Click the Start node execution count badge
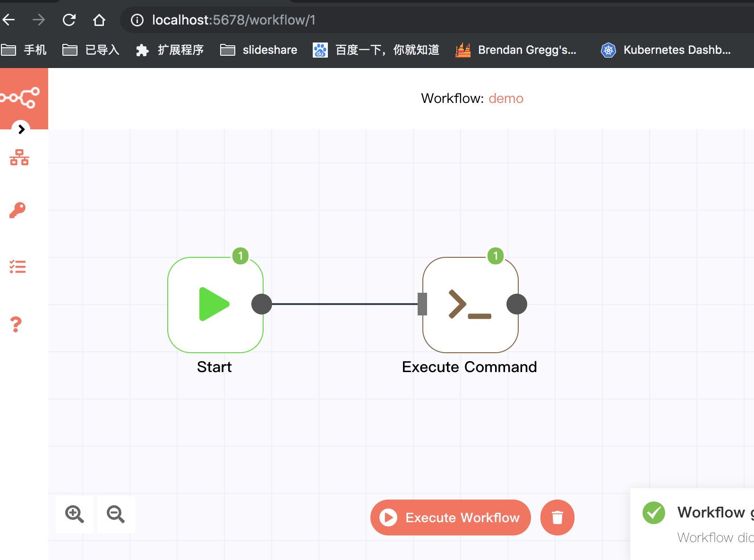 pyautogui.click(x=240, y=256)
